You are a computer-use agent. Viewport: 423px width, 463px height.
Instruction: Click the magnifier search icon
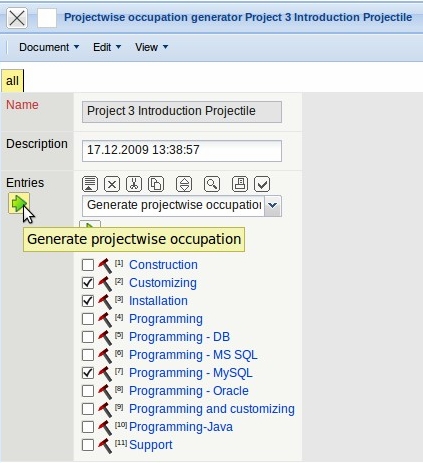click(x=212, y=184)
